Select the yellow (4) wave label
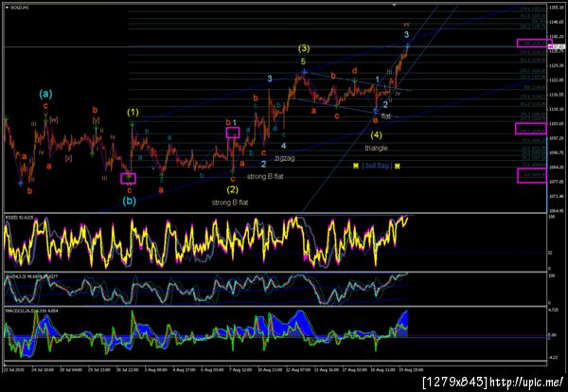 tap(377, 135)
